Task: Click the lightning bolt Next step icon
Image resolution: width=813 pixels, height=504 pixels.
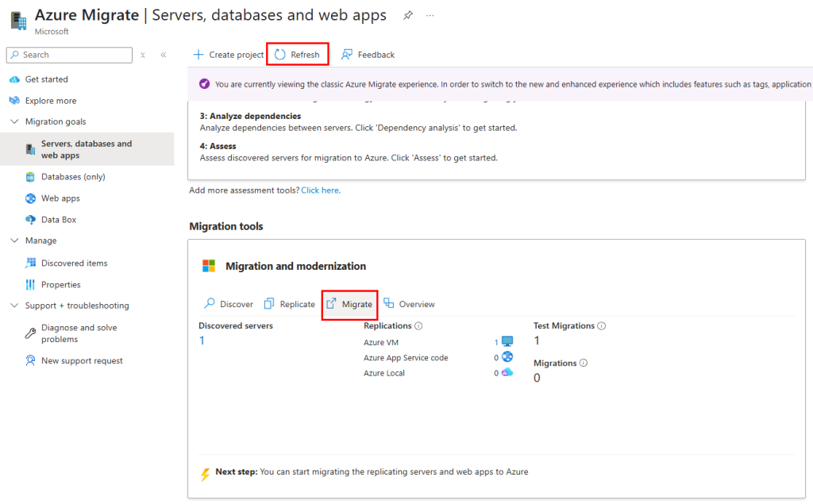Action: pos(206,475)
